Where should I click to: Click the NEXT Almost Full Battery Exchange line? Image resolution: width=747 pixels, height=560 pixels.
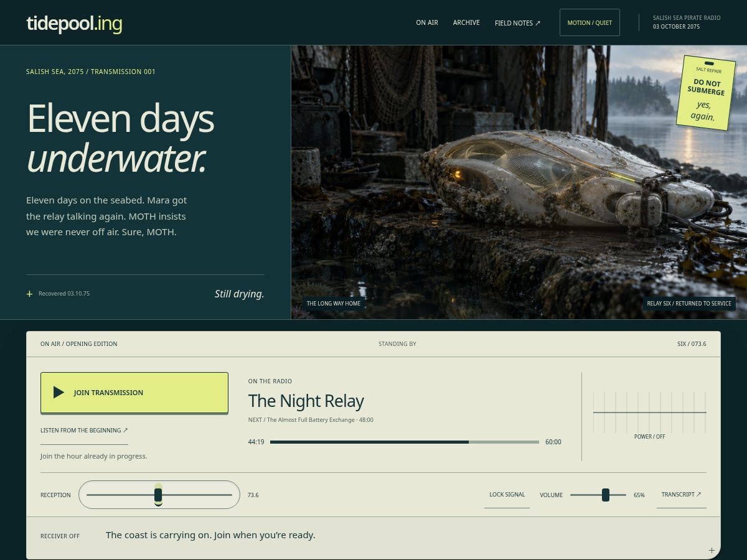311,420
